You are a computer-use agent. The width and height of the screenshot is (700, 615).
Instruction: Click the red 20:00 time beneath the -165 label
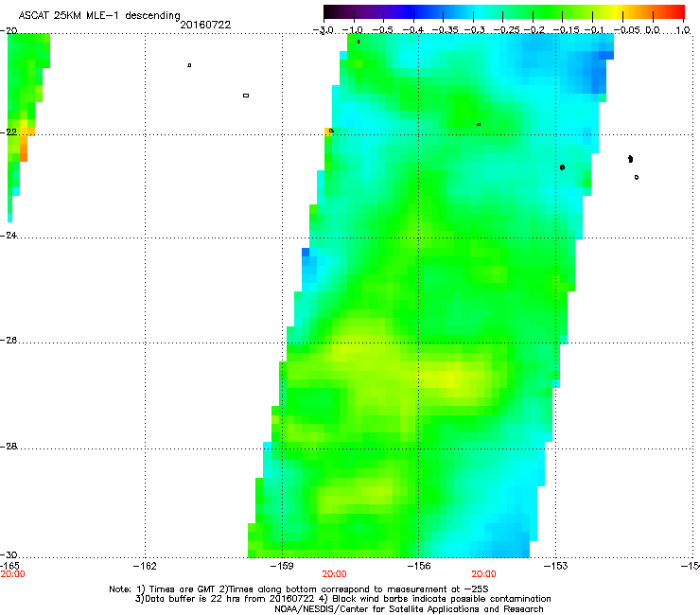click(x=12, y=574)
